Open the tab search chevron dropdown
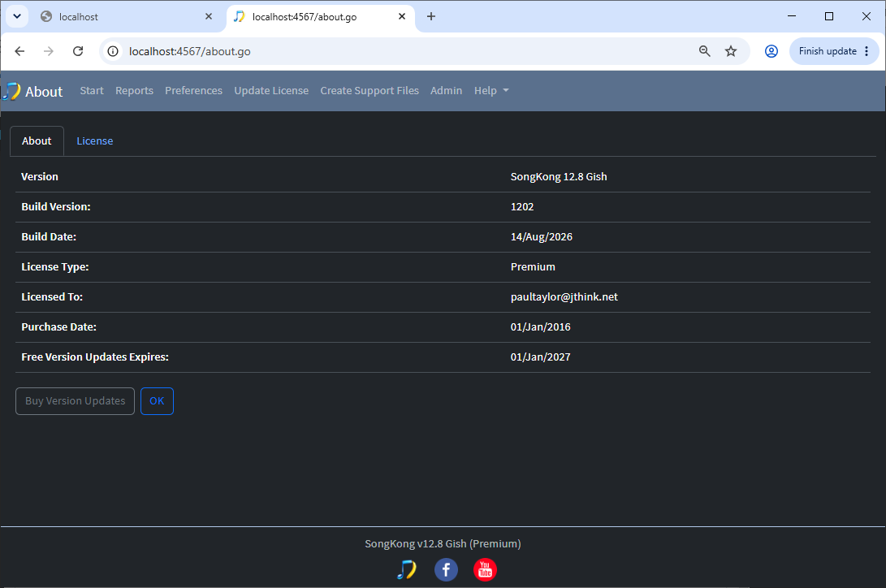 point(17,16)
